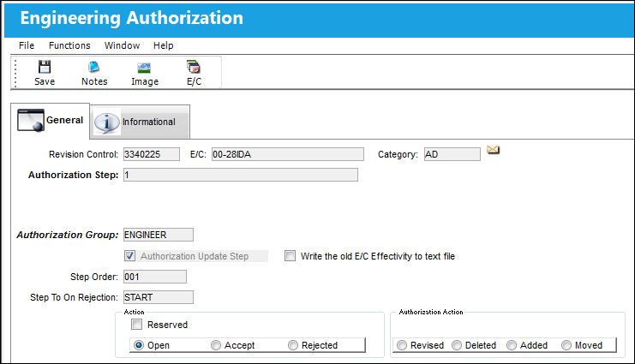Click the Authorization Step field
This screenshot has height=364, width=635.
[x=241, y=175]
